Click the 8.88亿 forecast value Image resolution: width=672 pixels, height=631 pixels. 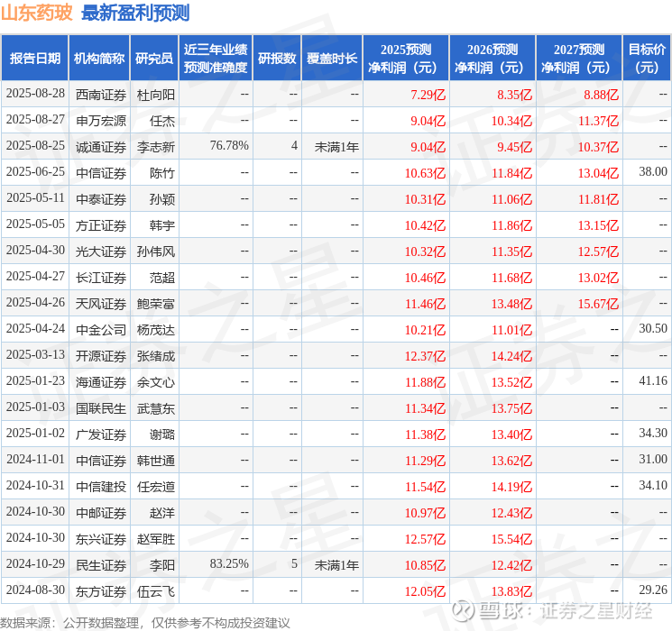pos(601,95)
